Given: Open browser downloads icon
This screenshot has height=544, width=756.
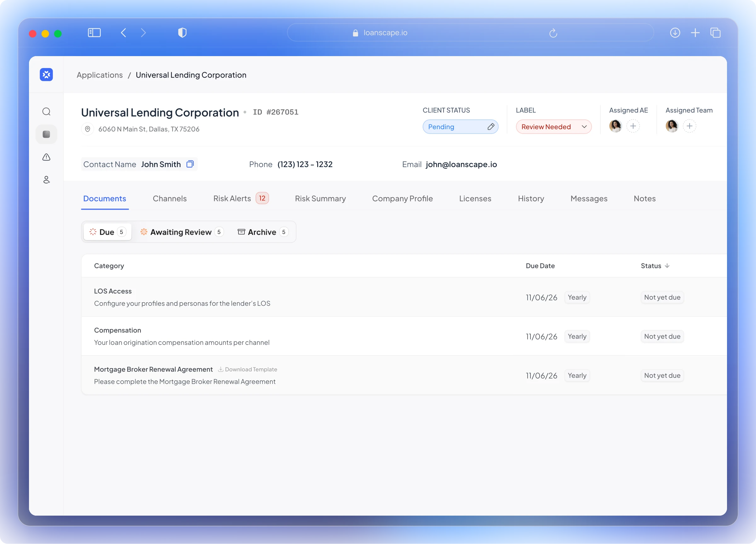Looking at the screenshot, I should pyautogui.click(x=675, y=33).
